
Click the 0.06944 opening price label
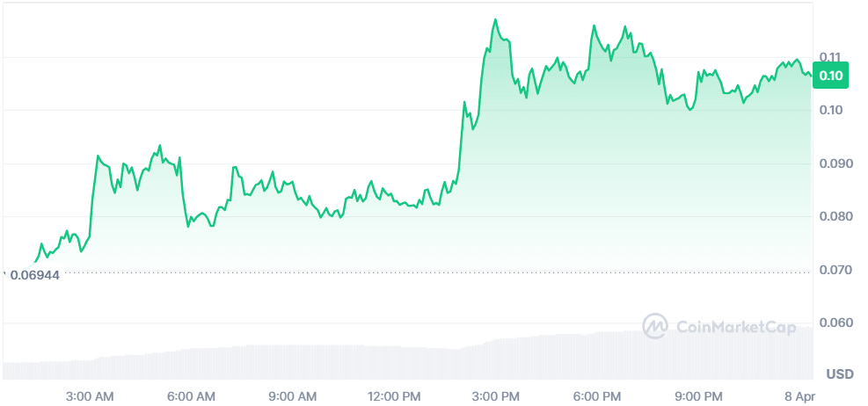pos(33,276)
